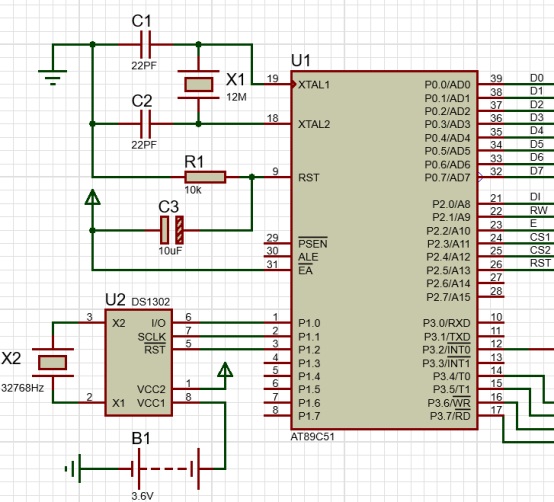Click the D7 wire label
Image resolution: width=554 pixels, height=502 pixels.
pos(537,171)
